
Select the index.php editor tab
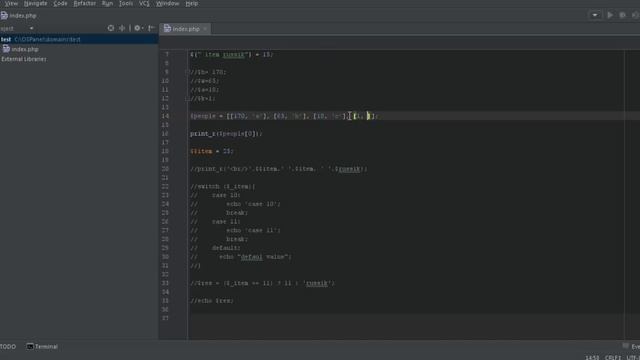click(186, 29)
